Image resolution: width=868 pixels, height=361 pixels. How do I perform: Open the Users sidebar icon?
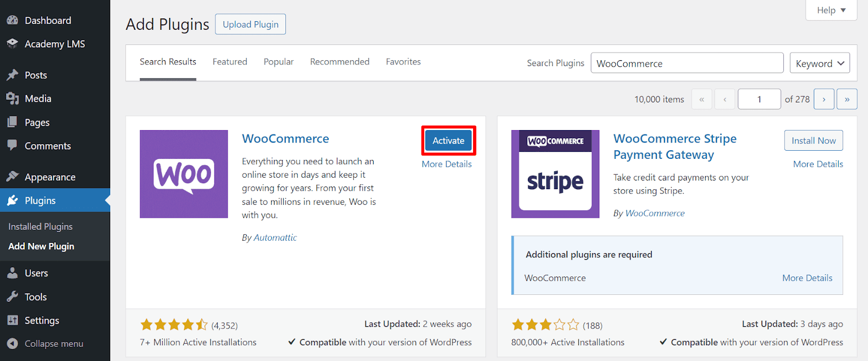12,273
